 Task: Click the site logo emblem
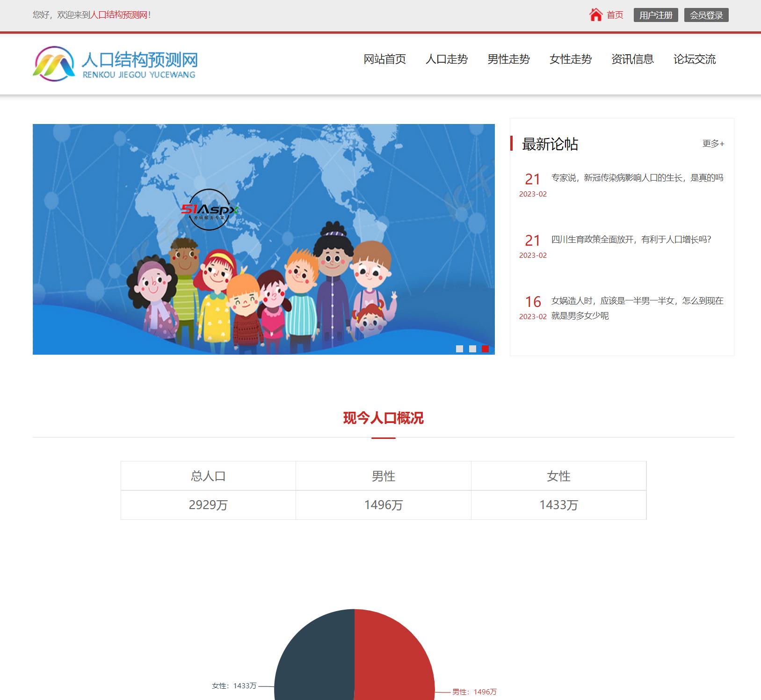[54, 63]
